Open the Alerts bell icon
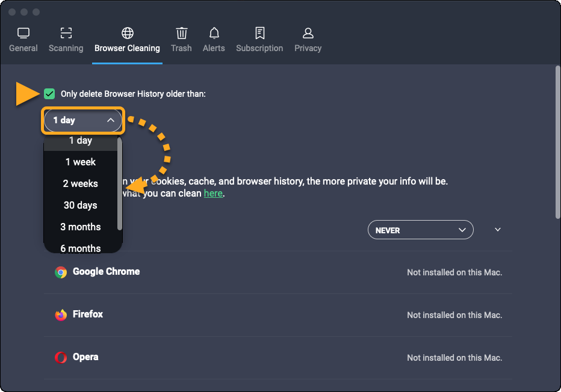 [214, 33]
